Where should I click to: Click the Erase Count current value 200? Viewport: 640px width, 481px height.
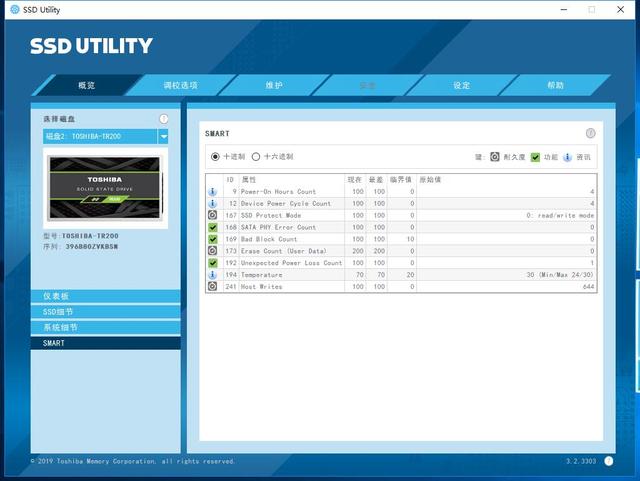358,251
